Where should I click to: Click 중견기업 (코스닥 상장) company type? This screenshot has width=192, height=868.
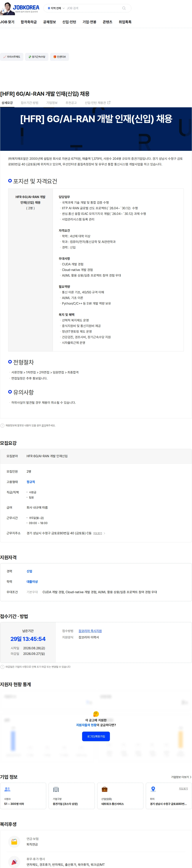tap(65, 804)
